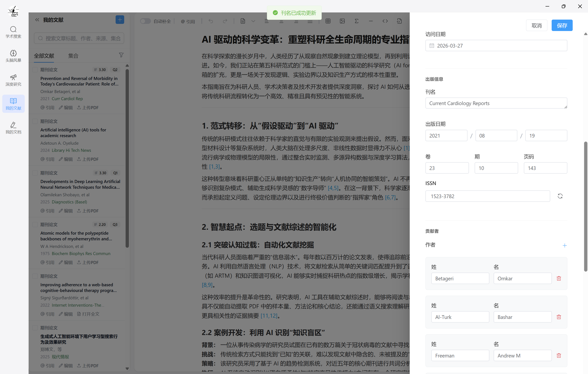The height and width of the screenshot is (374, 588).
Task: Open the 头脑风暴 brainstorm feature
Action: pos(13,56)
